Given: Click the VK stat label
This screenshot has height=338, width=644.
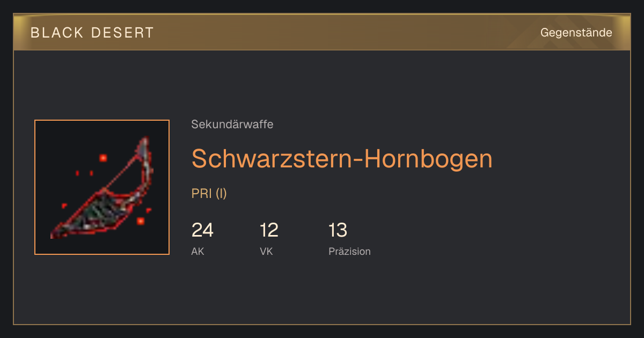Looking at the screenshot, I should [x=266, y=251].
